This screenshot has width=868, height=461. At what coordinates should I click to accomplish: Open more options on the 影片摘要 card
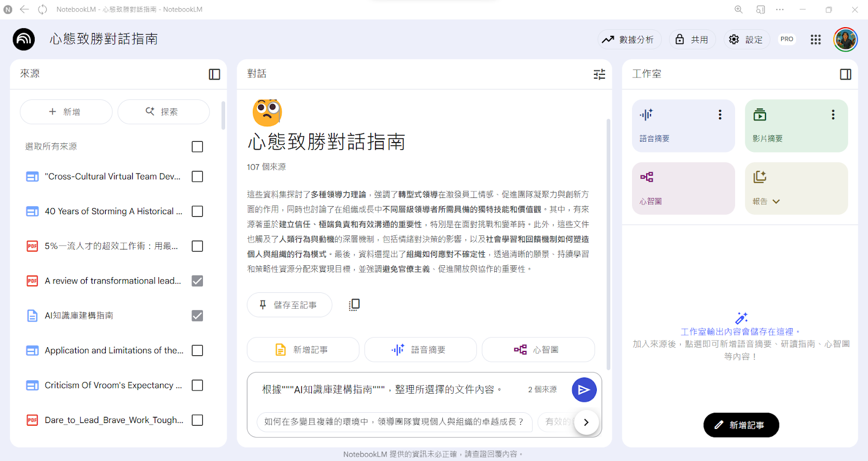click(833, 114)
